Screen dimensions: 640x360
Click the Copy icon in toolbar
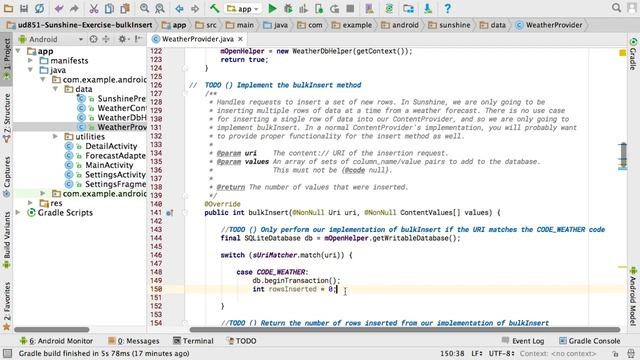click(x=109, y=8)
